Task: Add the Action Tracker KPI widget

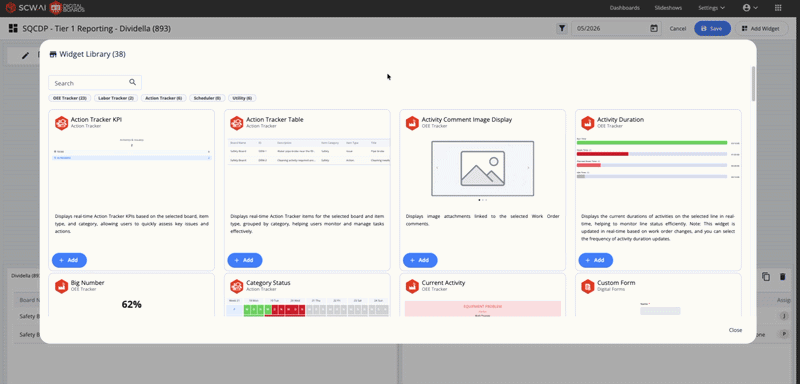Action: point(69,260)
